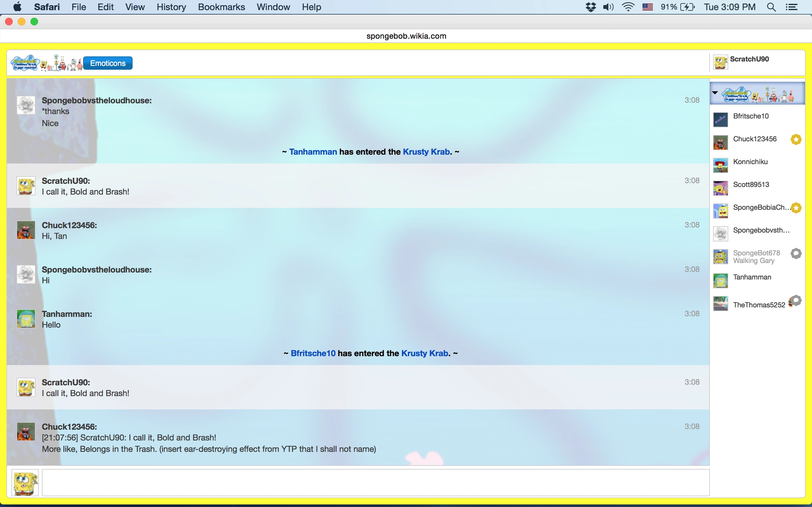Click the Emoticons button
812x507 pixels.
(x=108, y=63)
